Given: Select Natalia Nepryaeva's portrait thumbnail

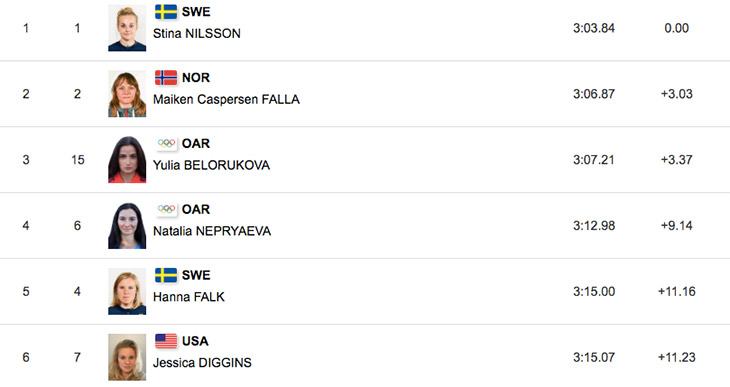Looking at the screenshot, I should coord(127,225).
